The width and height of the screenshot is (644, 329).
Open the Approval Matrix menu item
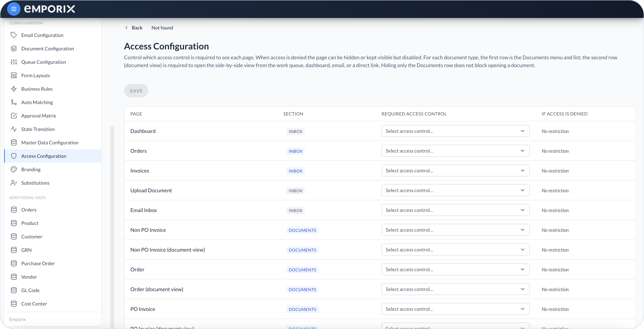pos(53,116)
